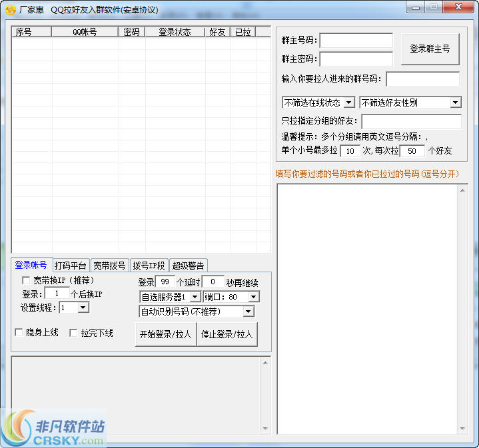Screen dimensions: 479x448
Task: Select 超级警告 tab
Action: pyautogui.click(x=188, y=266)
